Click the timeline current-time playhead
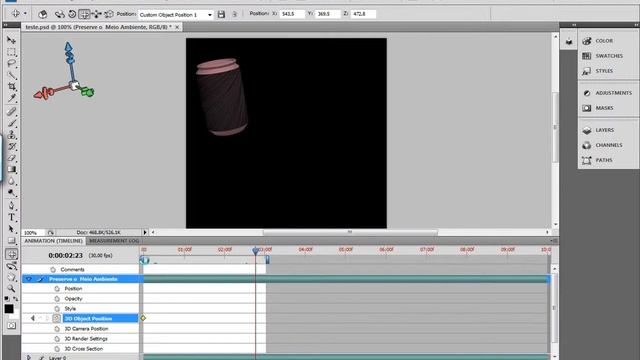Image resolution: width=640 pixels, height=360 pixels. [256, 250]
